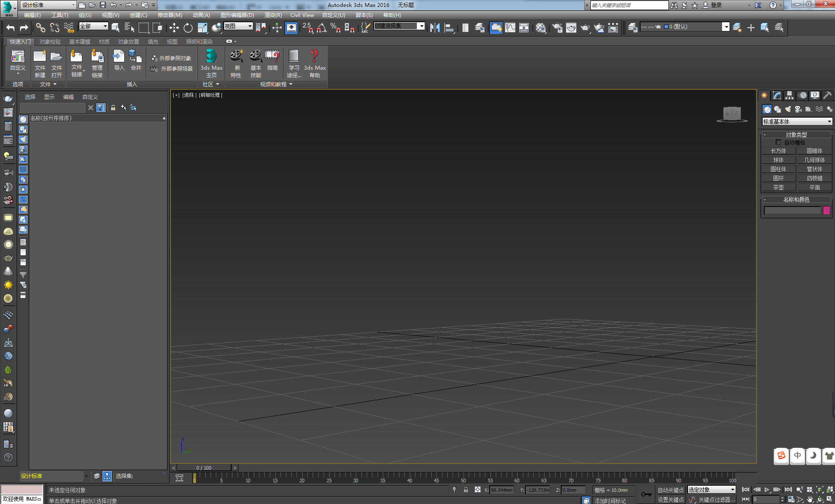Click the Undo arrow in main toolbar
The height and width of the screenshot is (504, 835).
click(10, 28)
